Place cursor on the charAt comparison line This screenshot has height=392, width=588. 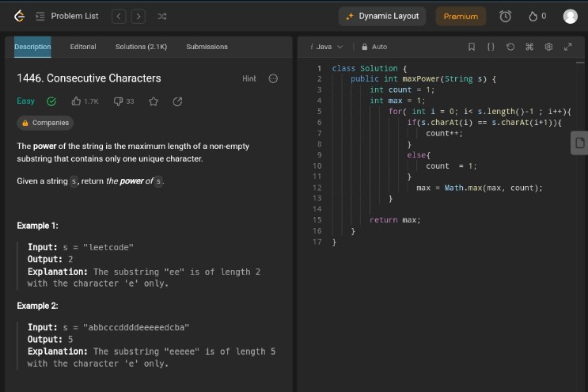[x=484, y=122]
